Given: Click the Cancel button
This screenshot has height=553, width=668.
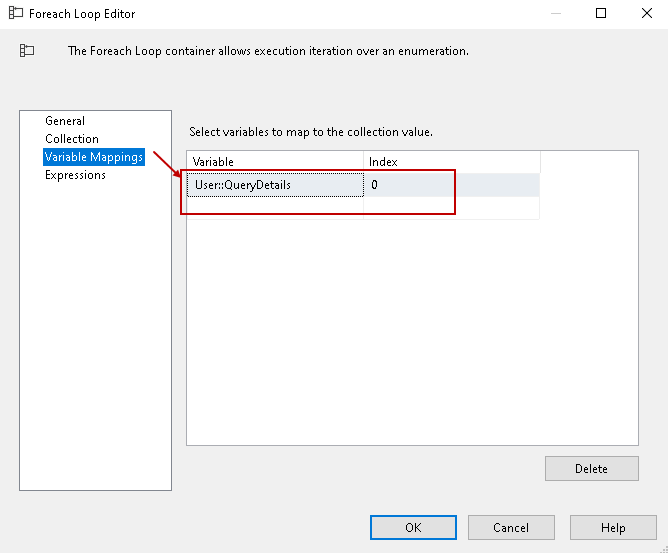Looking at the screenshot, I should pyautogui.click(x=511, y=528).
